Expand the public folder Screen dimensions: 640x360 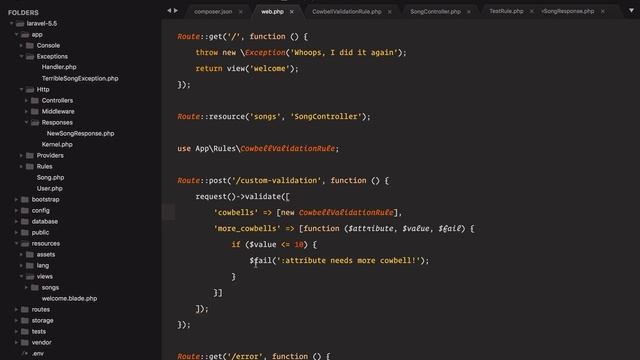pos(16,233)
